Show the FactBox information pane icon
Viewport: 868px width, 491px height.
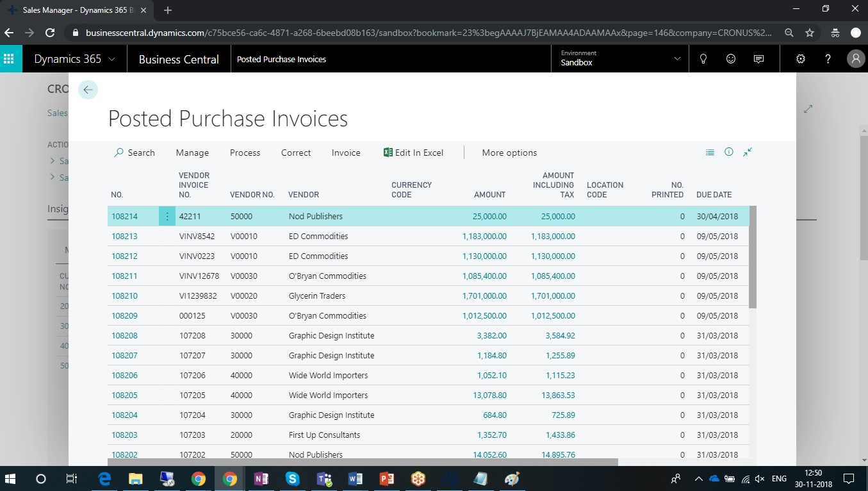[x=728, y=153]
